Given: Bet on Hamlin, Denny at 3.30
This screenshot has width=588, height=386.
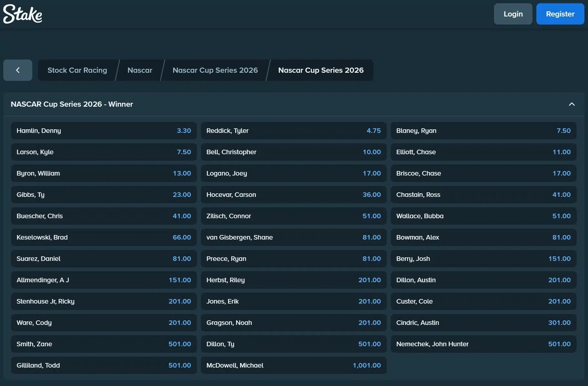Looking at the screenshot, I should [x=104, y=131].
